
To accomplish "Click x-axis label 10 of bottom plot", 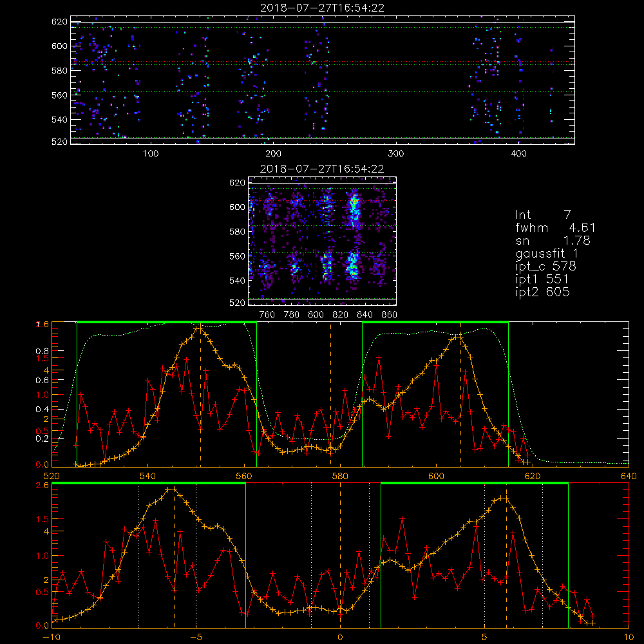I will [x=629, y=637].
